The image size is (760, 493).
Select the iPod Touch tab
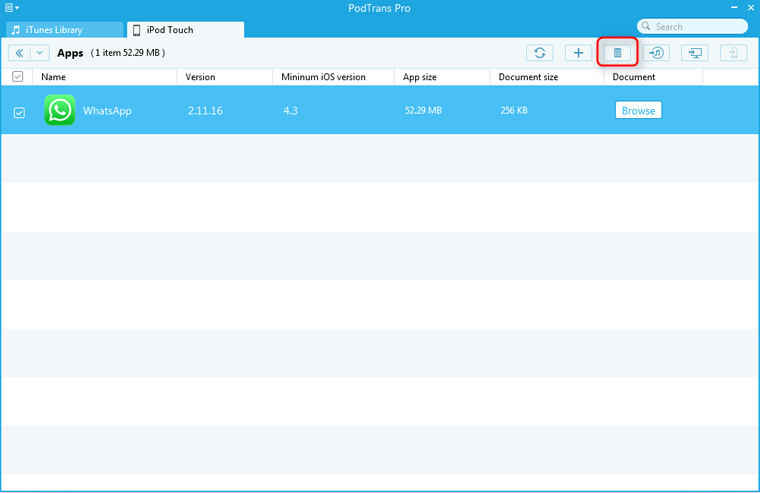click(185, 30)
